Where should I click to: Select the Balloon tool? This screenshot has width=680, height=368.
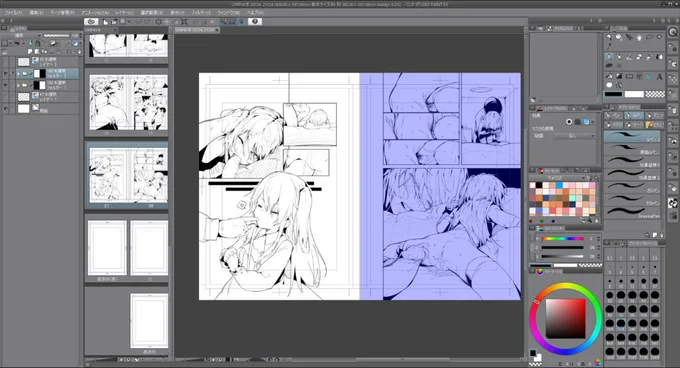point(609,85)
